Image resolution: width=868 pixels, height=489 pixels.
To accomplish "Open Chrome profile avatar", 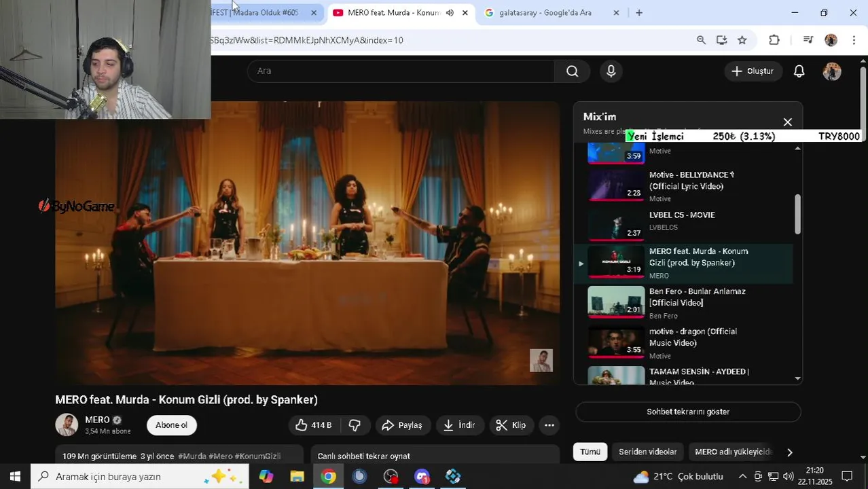I will (831, 40).
